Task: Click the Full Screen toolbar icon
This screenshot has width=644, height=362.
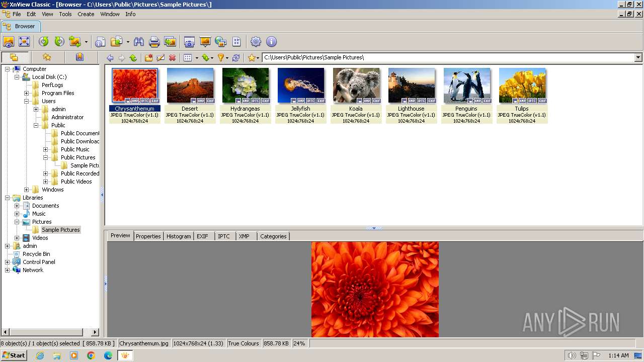Action: [x=24, y=42]
